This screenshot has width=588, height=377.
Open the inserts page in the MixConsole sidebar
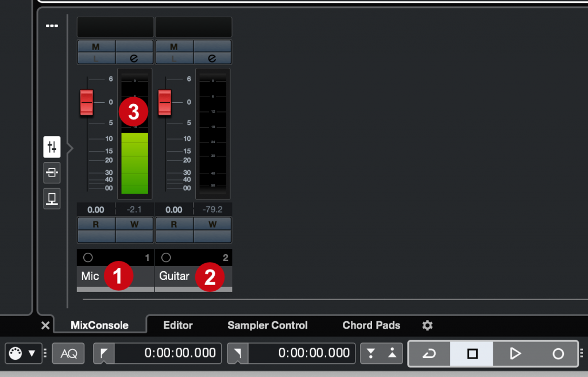pos(52,172)
